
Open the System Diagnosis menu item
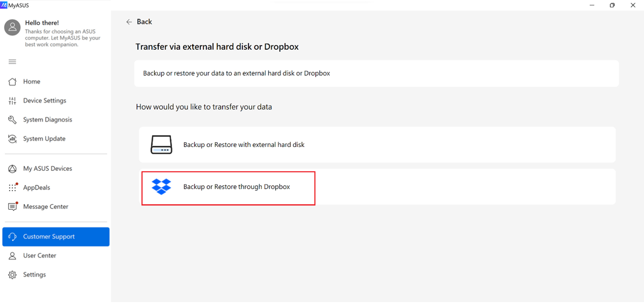tap(48, 120)
